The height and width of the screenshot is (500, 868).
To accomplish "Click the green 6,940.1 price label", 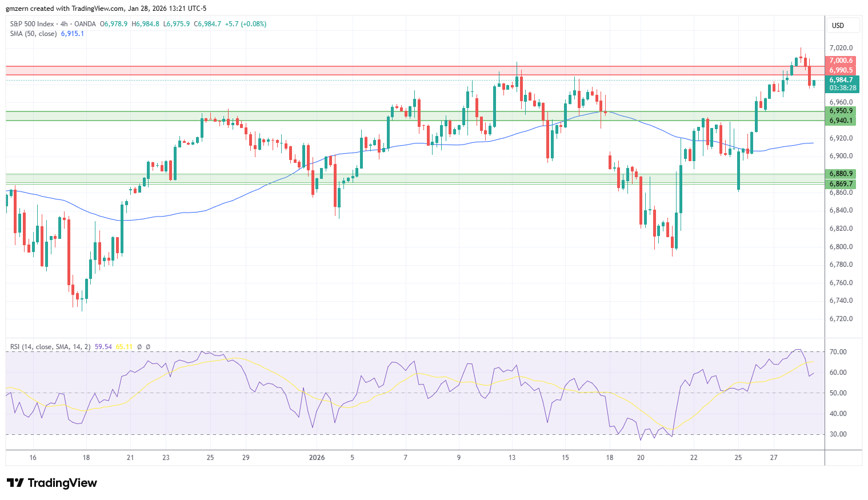I will (x=841, y=121).
